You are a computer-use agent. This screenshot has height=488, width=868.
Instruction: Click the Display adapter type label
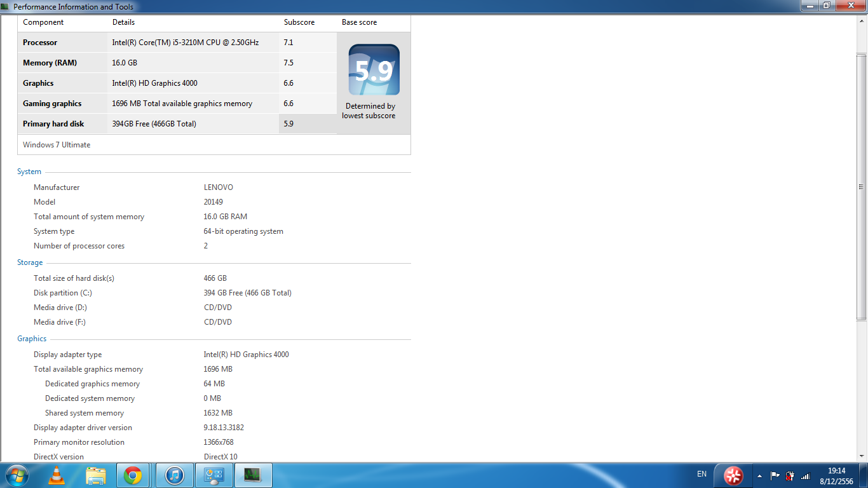click(x=68, y=355)
